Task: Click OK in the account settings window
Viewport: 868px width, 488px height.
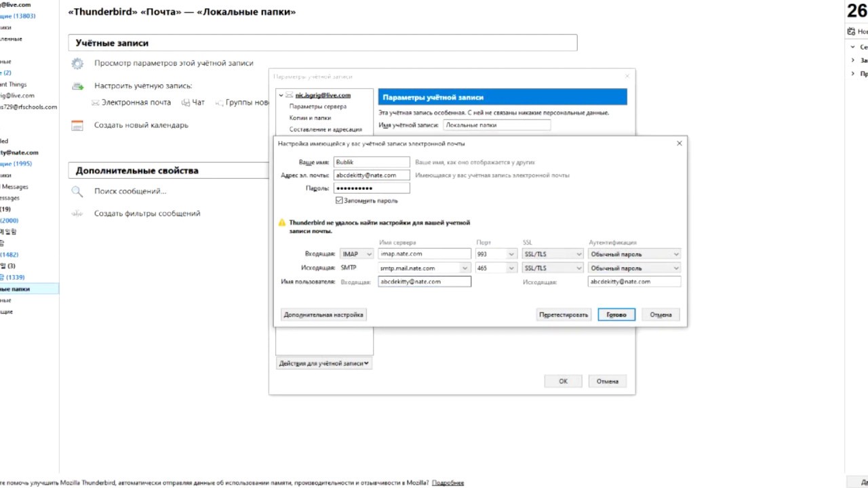Action: click(x=563, y=381)
